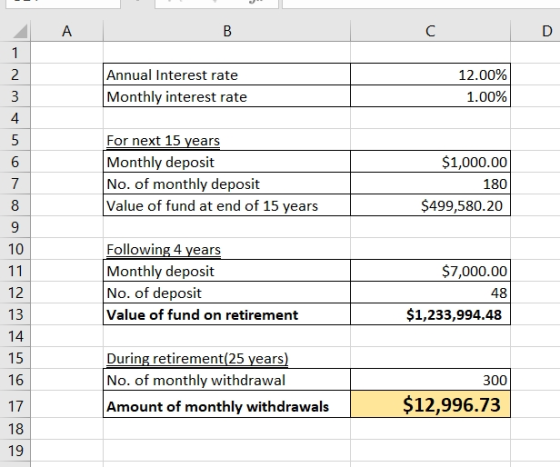Screen dimensions: 560x467
Task: Select the $7,000.00 monthly deposit cell
Action: 430,271
